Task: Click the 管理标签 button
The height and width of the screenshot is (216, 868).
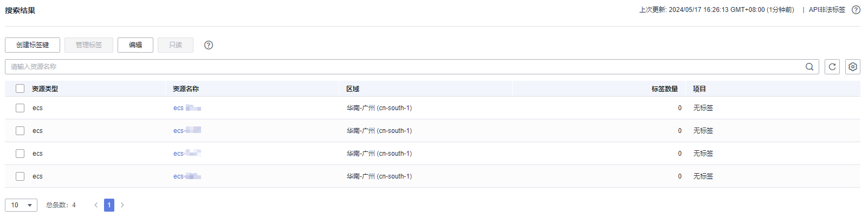Action: (x=89, y=45)
